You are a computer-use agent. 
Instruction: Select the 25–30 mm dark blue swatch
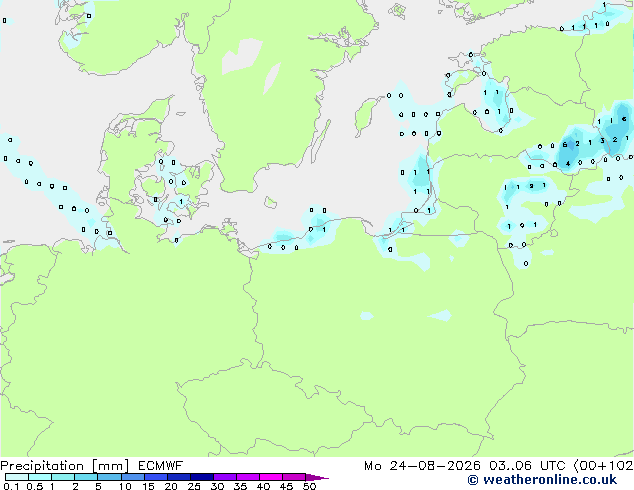click(202, 477)
